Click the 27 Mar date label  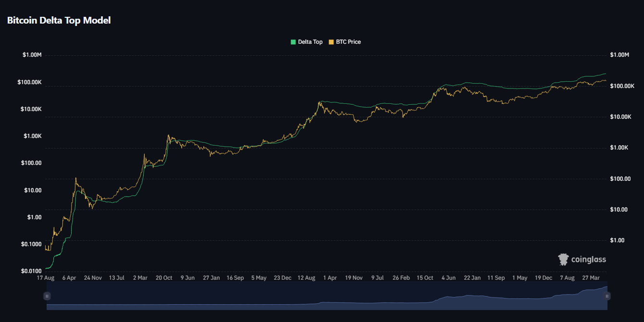tap(591, 278)
